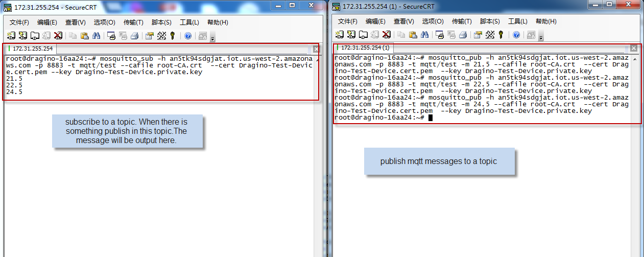
Task: Open Session Options icon in right window
Action: pyautogui.click(x=478, y=35)
